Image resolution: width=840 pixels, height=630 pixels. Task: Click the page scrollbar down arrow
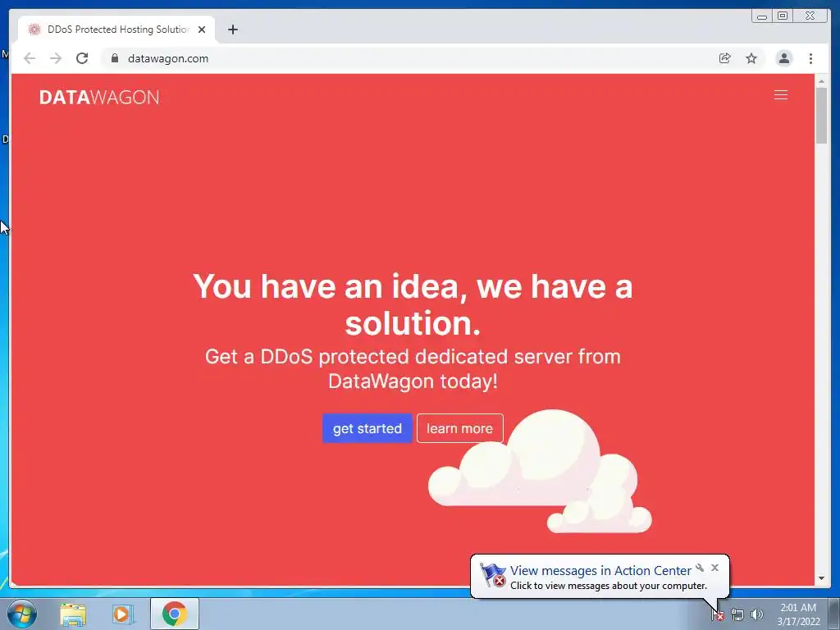coord(821,578)
